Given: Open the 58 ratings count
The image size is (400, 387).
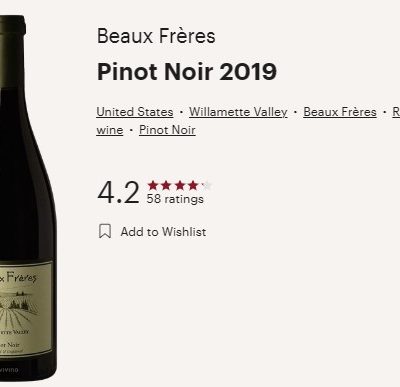Looking at the screenshot, I should (175, 199).
